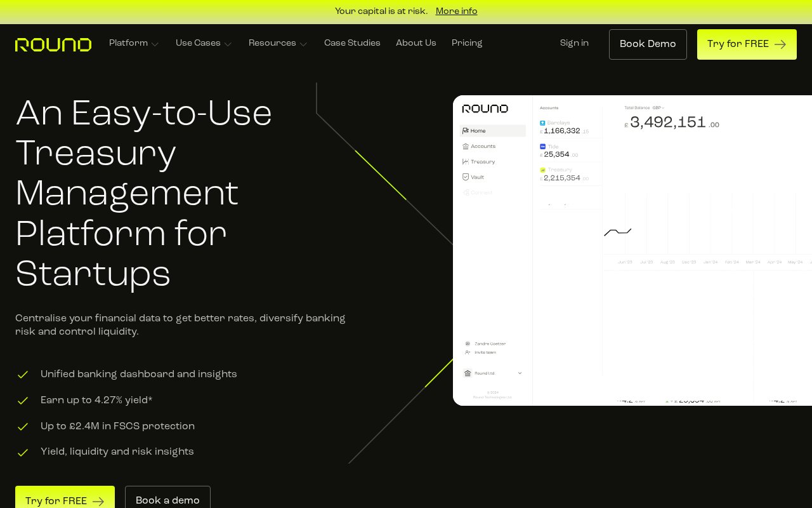
Task: Click the 'Centralise your financial data' paragraph
Action: pos(180,325)
